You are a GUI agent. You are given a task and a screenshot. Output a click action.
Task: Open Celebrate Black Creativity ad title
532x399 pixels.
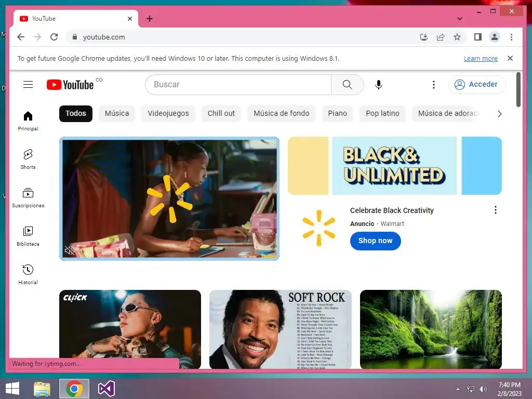click(x=392, y=210)
